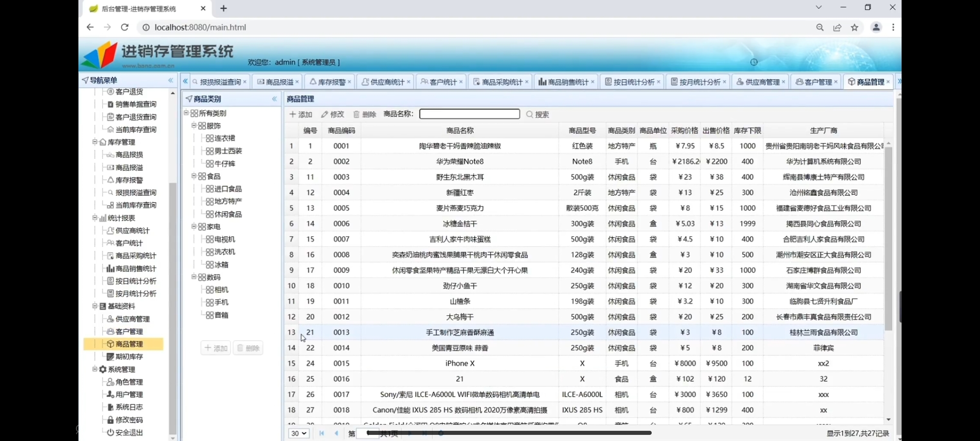Viewport: 980px width, 441px height.
Task: Open 角色管理 under system management
Action: click(x=125, y=382)
